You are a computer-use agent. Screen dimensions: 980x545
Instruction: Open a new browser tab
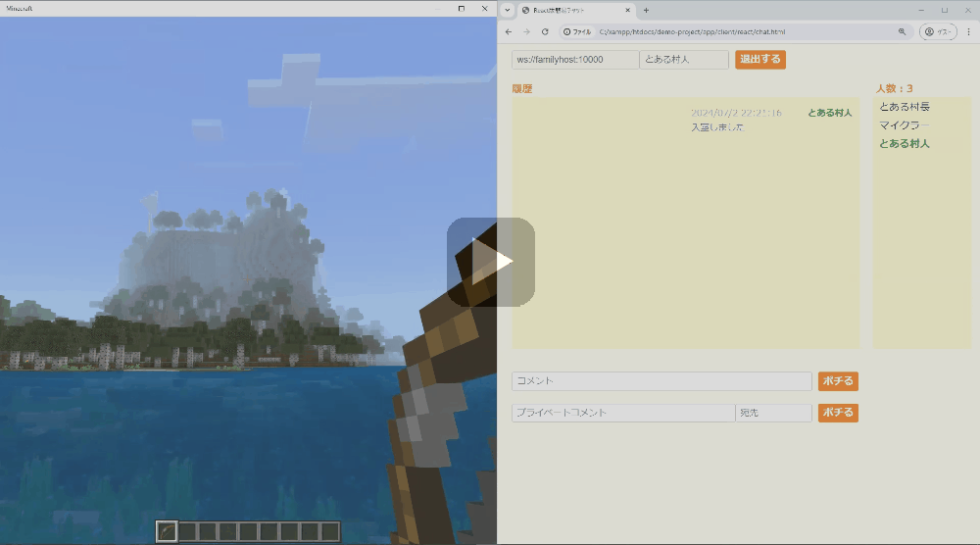tap(646, 10)
